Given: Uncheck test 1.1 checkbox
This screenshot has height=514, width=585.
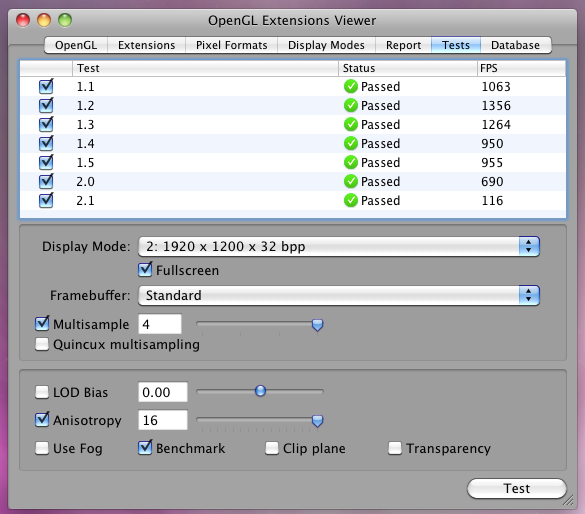Looking at the screenshot, I should tap(46, 86).
